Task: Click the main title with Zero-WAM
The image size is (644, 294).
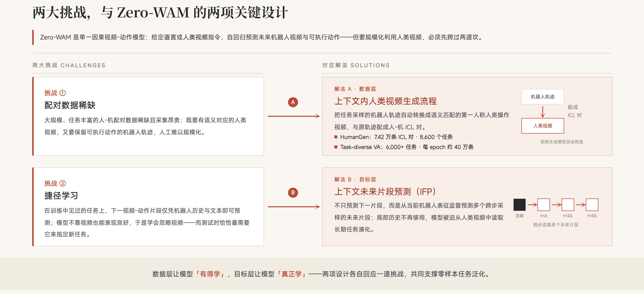Action: (160, 12)
